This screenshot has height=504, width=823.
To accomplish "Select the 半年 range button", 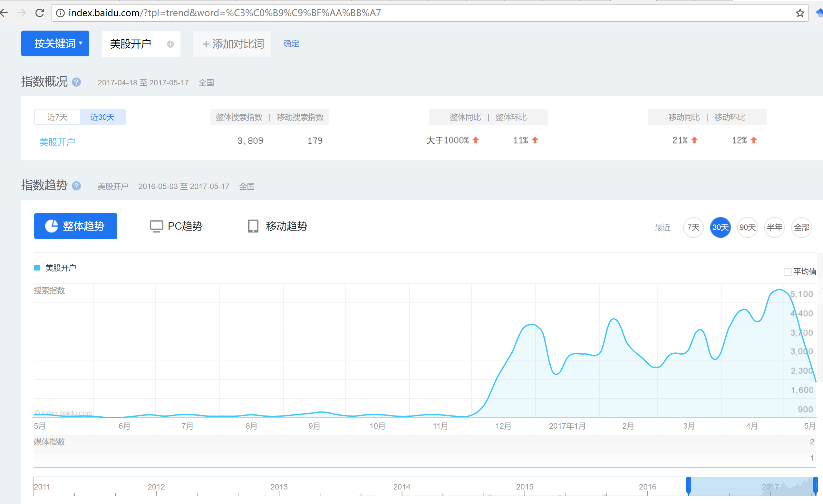I will (775, 227).
